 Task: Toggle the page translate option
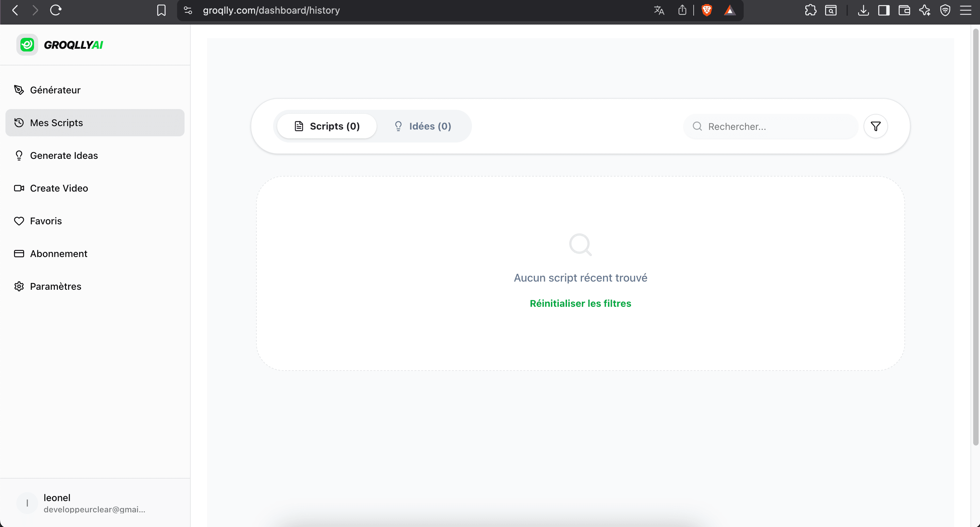tap(659, 10)
